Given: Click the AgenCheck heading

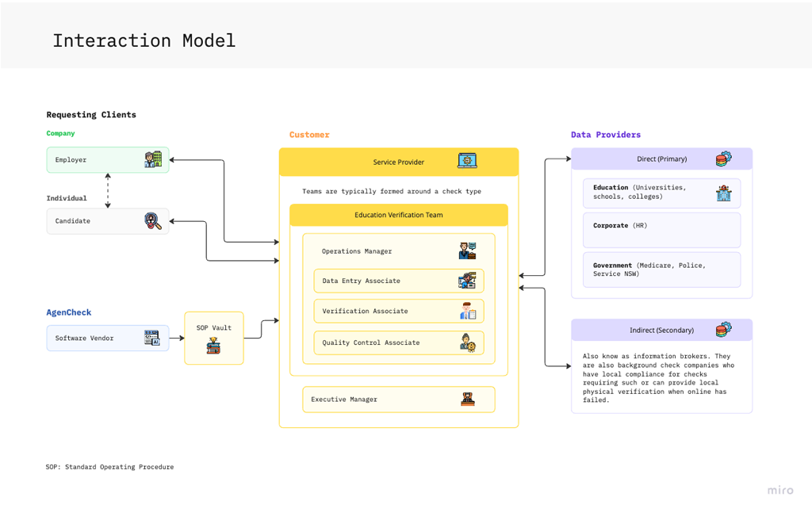Looking at the screenshot, I should 69,312.
